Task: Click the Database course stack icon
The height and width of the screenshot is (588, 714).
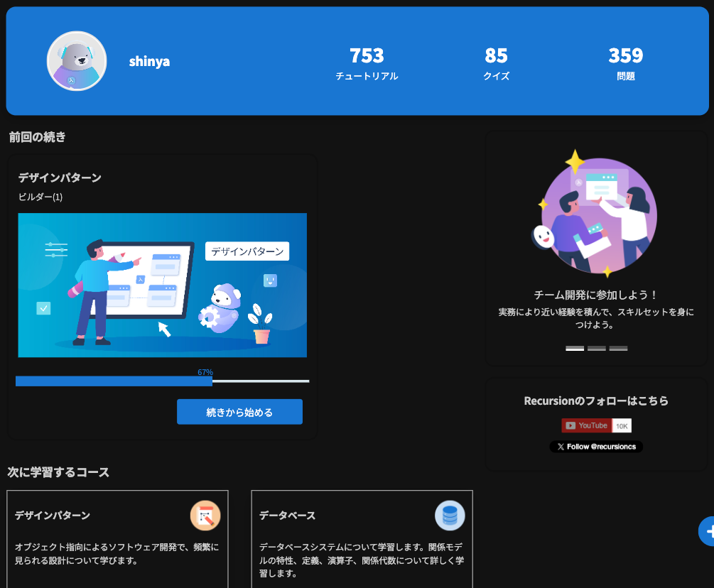Action: tap(450, 516)
